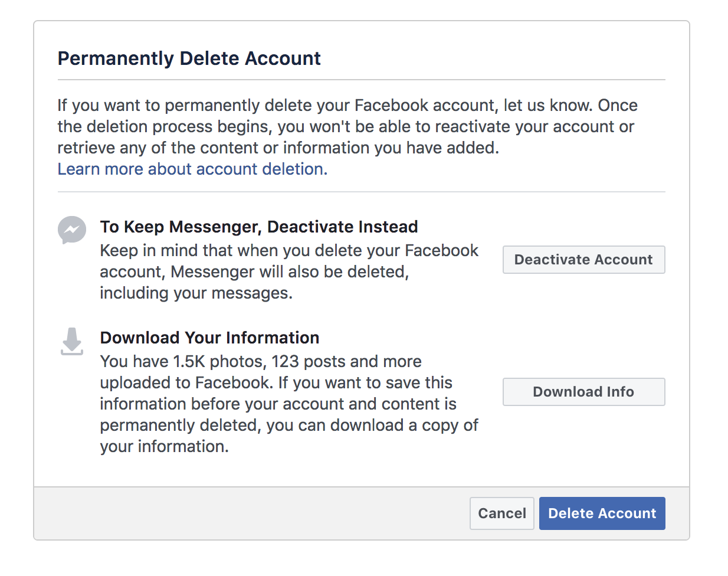Screen dimensions: 728x576
Task: Click the download arrow icon
Action: 72,341
